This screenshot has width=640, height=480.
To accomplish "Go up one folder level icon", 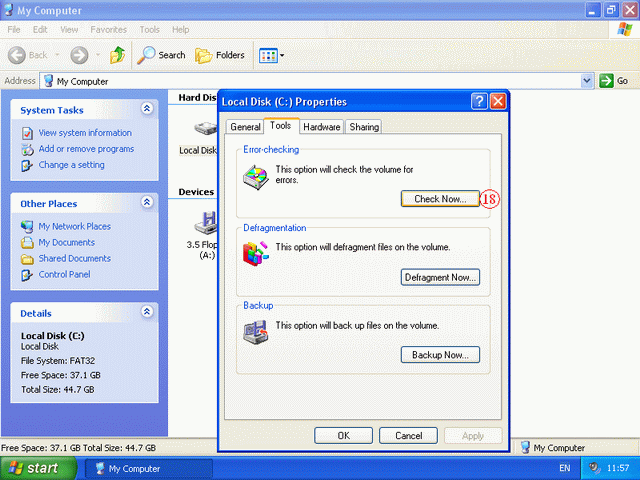I will (117, 55).
